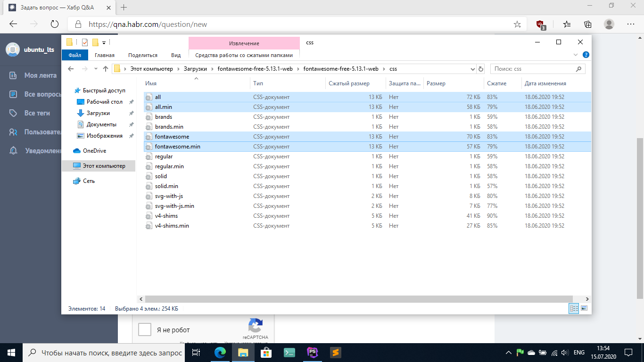644x362 pixels.
Task: Switch to details view layout icon
Action: (574, 308)
